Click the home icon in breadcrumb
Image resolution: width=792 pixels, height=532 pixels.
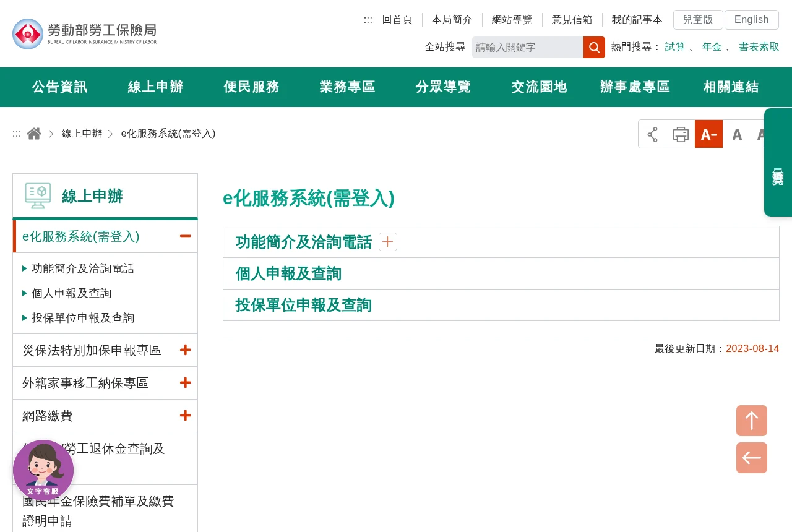pos(34,134)
